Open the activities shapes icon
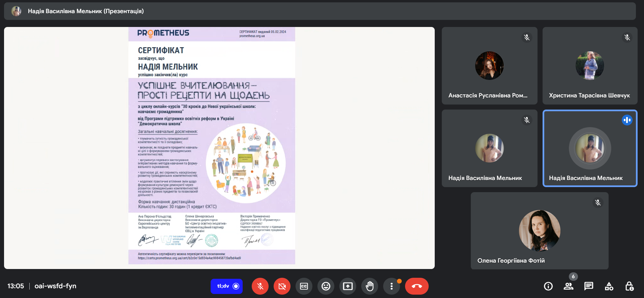This screenshot has height=298, width=644. [x=609, y=286]
